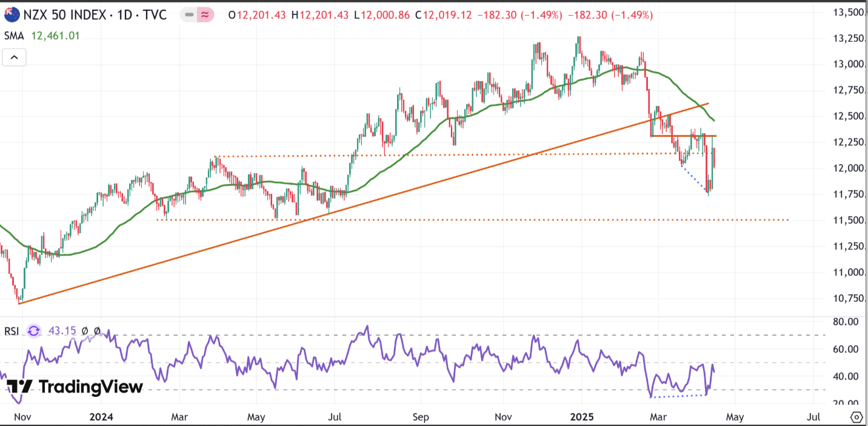Select the blue dotted divergence line on RSI

(679, 396)
